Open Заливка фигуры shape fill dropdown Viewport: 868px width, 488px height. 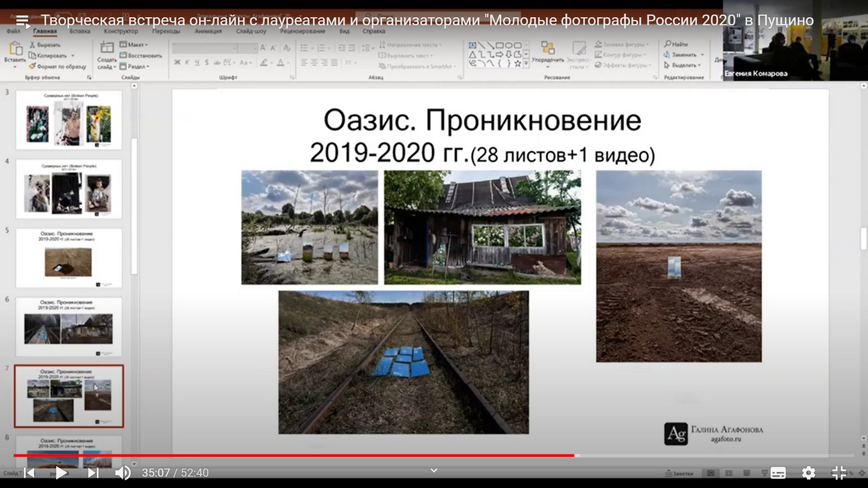coord(622,45)
